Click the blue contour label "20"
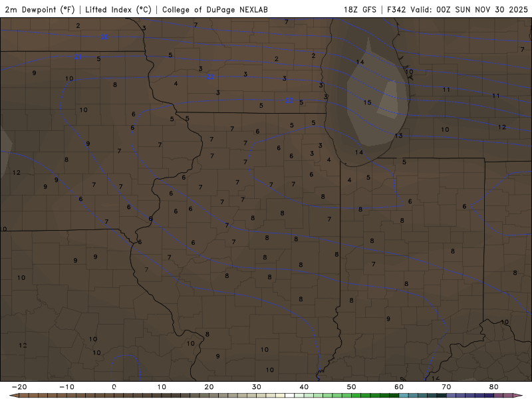This screenshot has height=399, width=532. coord(104,37)
